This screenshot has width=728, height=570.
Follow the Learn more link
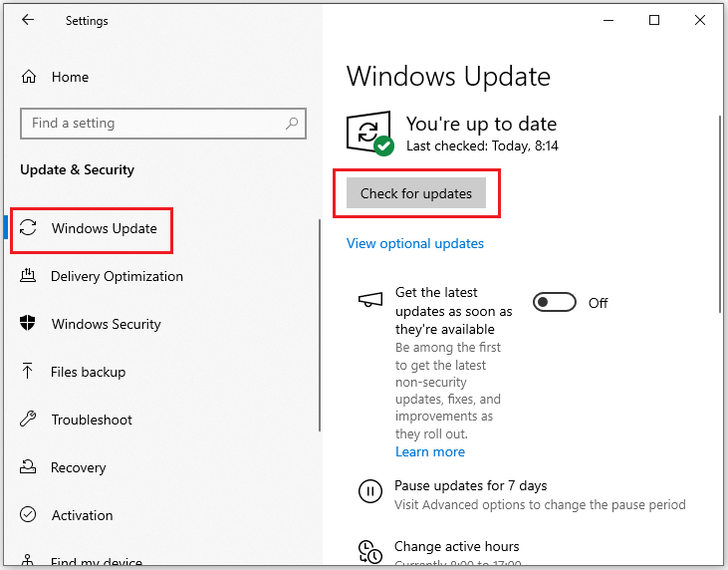429,451
